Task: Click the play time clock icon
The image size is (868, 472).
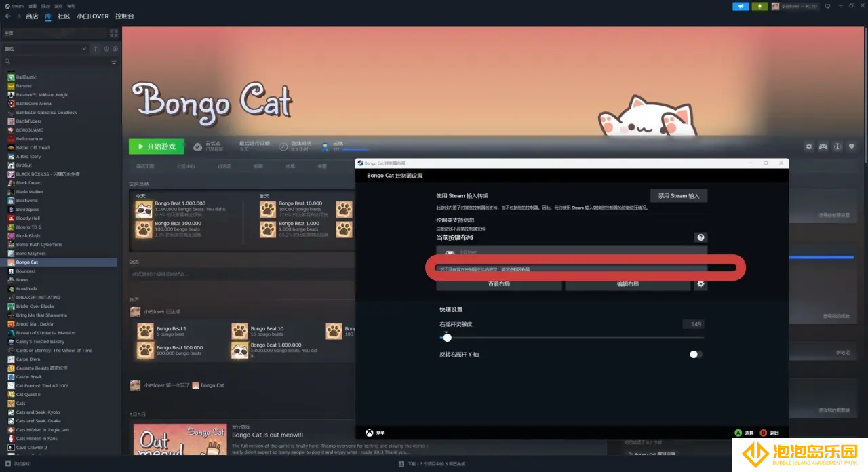Action: tap(283, 146)
